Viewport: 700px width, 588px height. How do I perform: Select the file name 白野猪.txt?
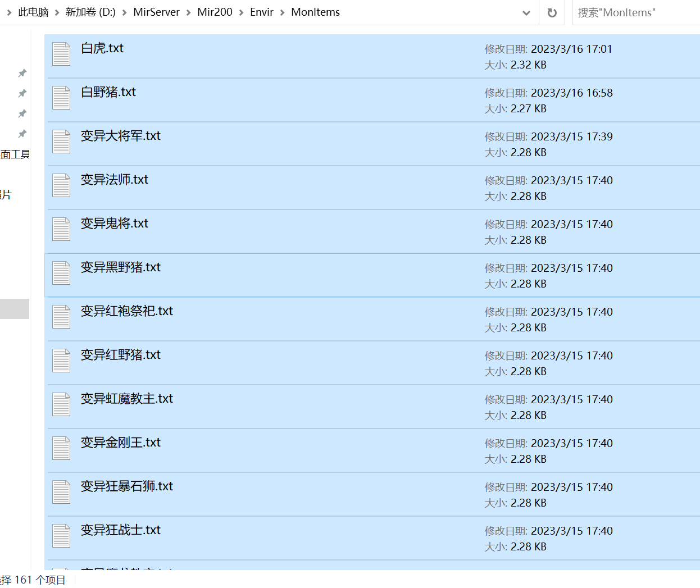pos(108,92)
